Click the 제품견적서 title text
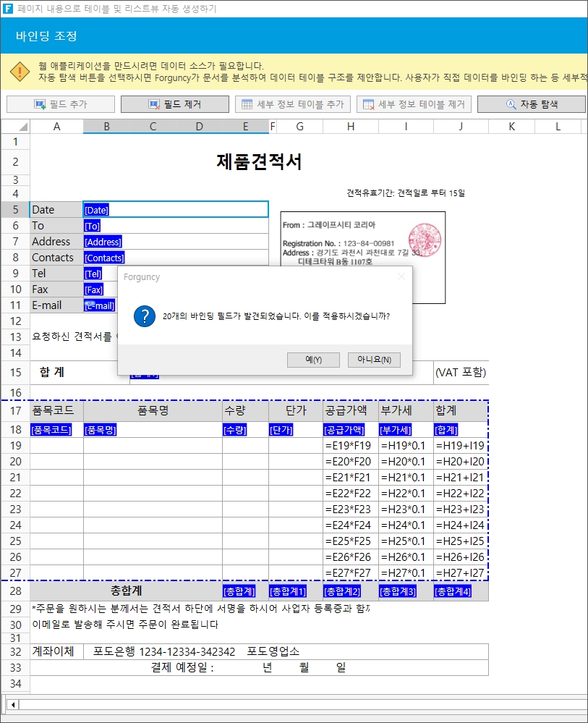This screenshot has height=723, width=588. tap(259, 162)
